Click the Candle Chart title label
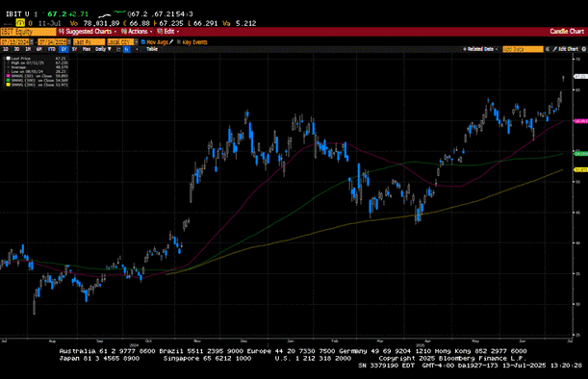This screenshot has height=379, width=588. tap(567, 32)
